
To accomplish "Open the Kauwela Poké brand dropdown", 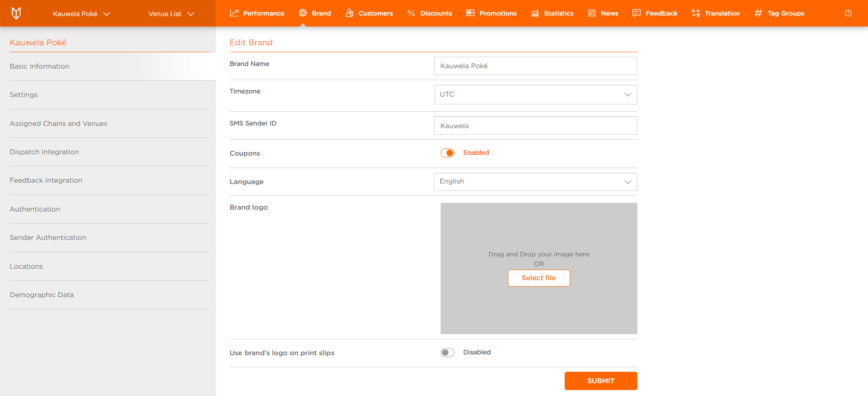I will pyautogui.click(x=81, y=14).
